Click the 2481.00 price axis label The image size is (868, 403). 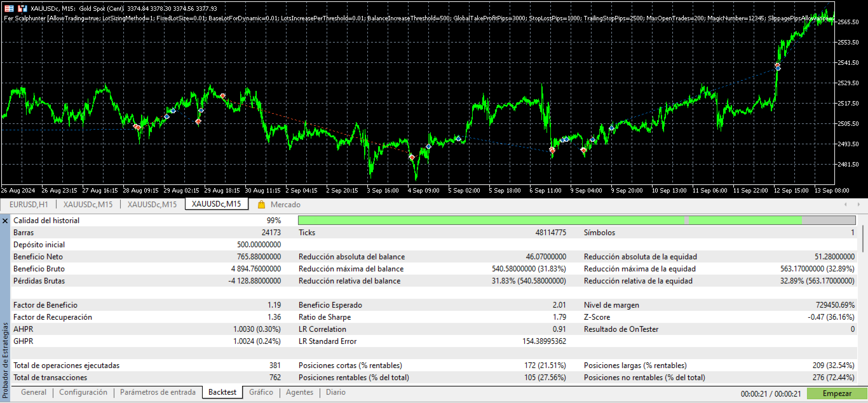coord(849,165)
